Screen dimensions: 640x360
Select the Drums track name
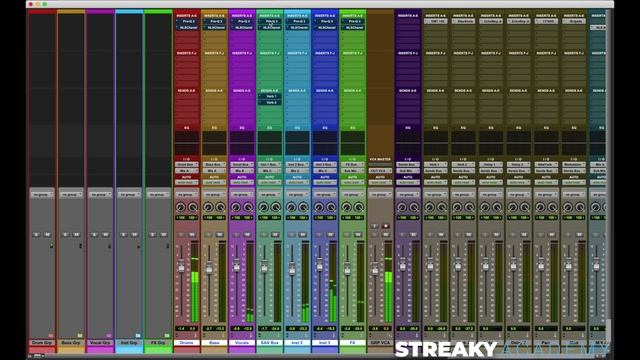coord(187,343)
